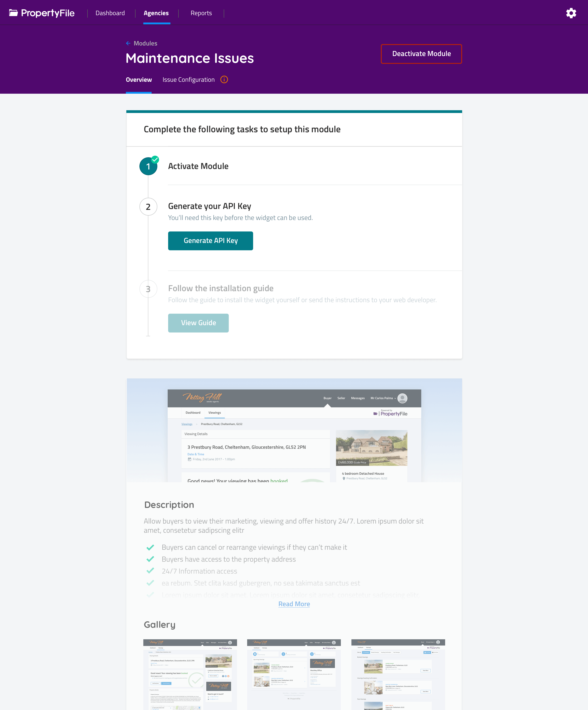Select the Agencies nav item

(156, 13)
